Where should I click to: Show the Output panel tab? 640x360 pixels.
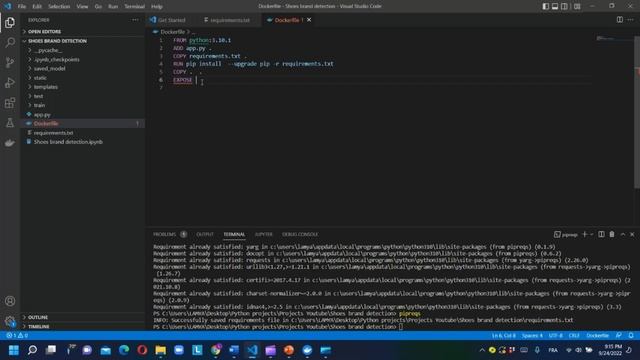click(205, 234)
